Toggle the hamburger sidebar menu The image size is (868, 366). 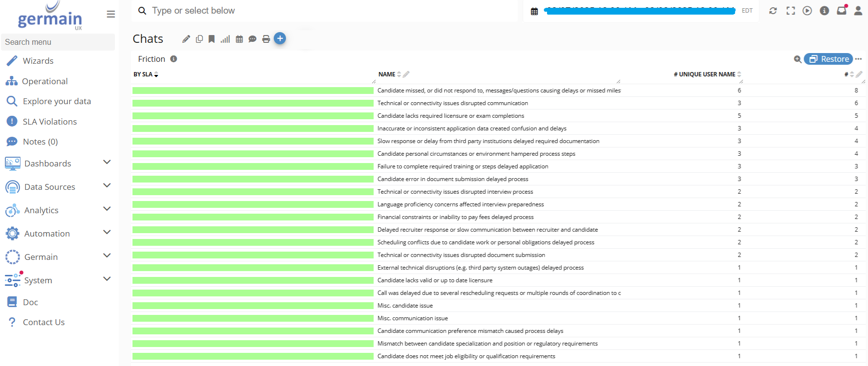111,14
